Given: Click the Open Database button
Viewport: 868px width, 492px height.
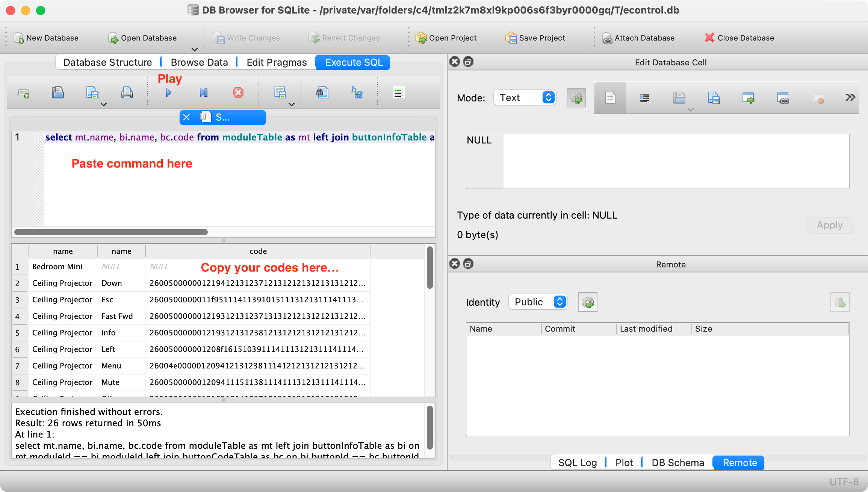Looking at the screenshot, I should (x=143, y=38).
